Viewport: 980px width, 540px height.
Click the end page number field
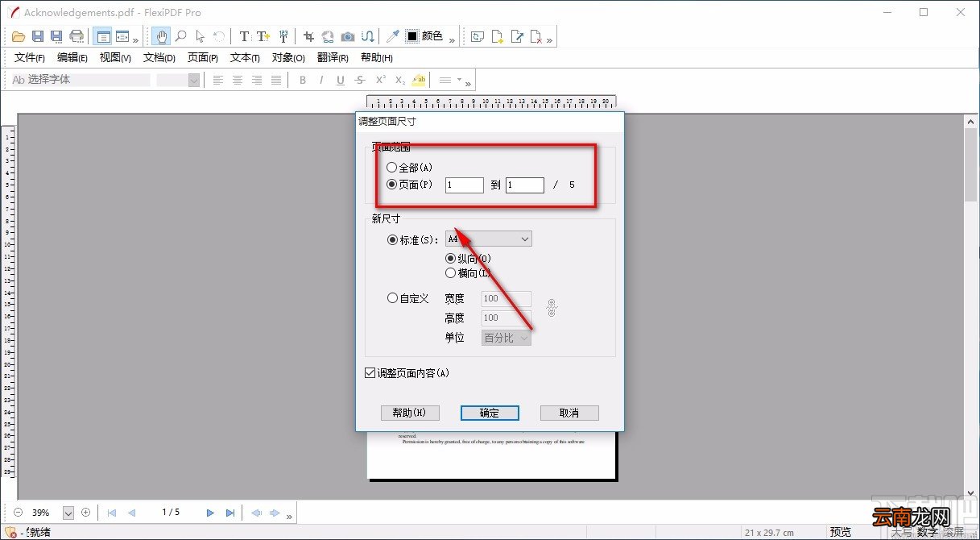[x=524, y=185]
